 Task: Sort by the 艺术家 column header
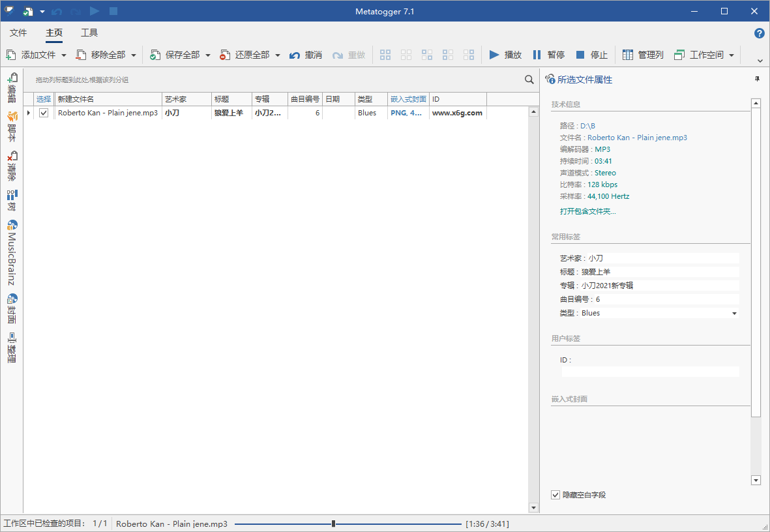click(x=186, y=98)
